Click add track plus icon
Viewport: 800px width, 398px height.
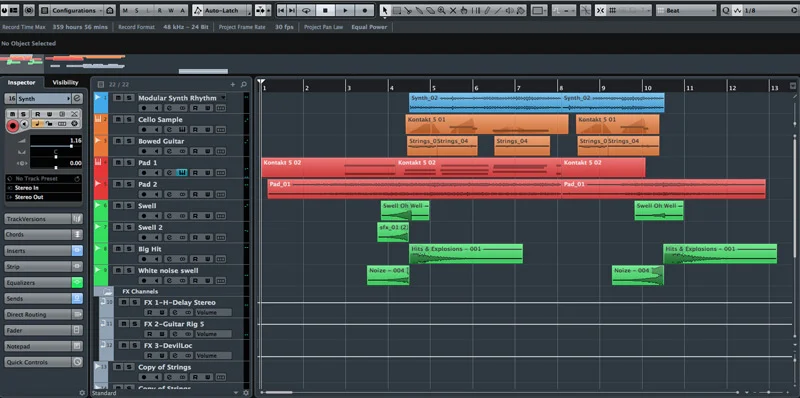click(x=233, y=85)
